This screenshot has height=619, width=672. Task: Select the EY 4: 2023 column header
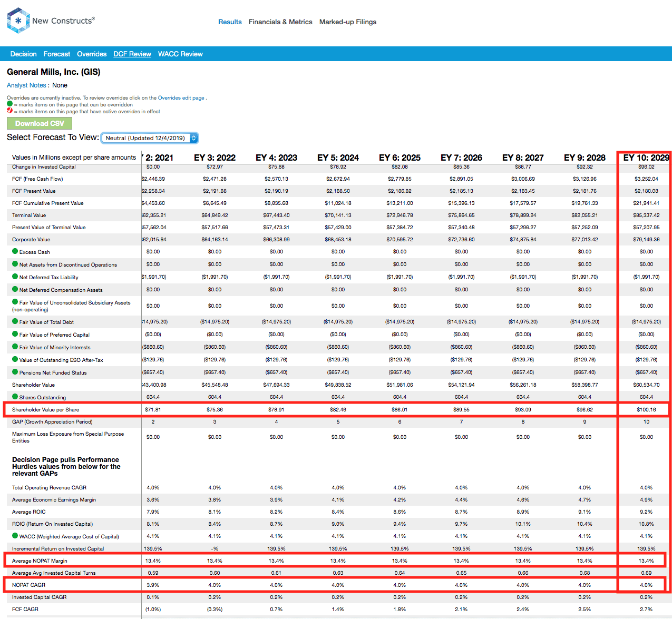pyautogui.click(x=276, y=158)
